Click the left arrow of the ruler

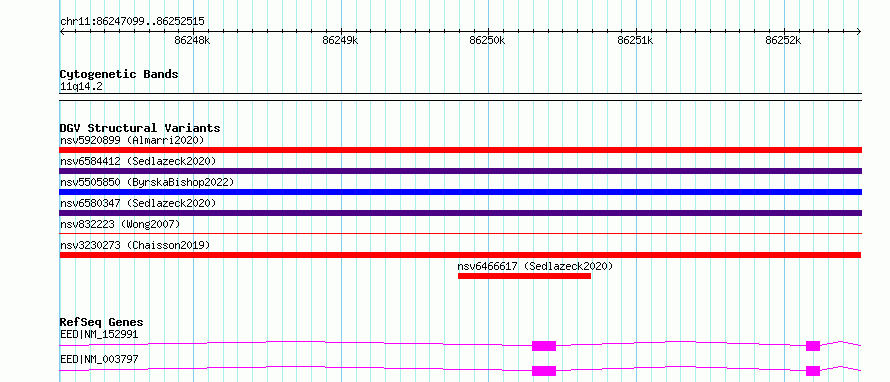tap(62, 31)
